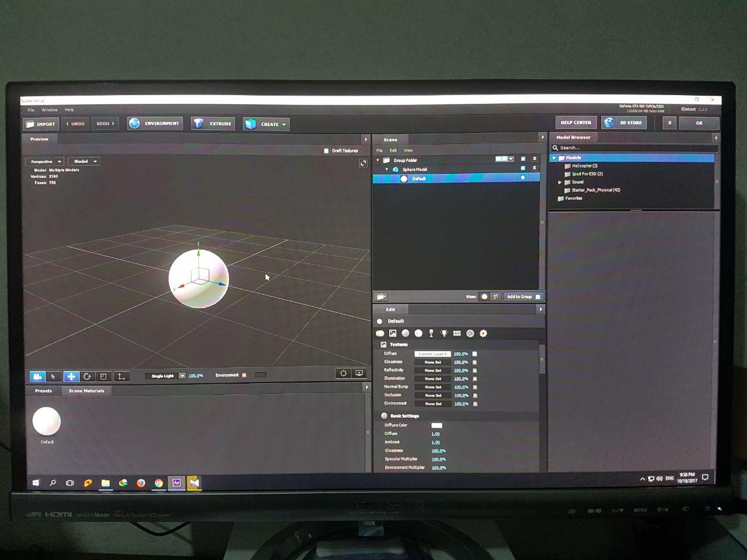Image resolution: width=747 pixels, height=560 pixels.
Task: Collapse the Sphere Model tree arrow
Action: (386, 170)
